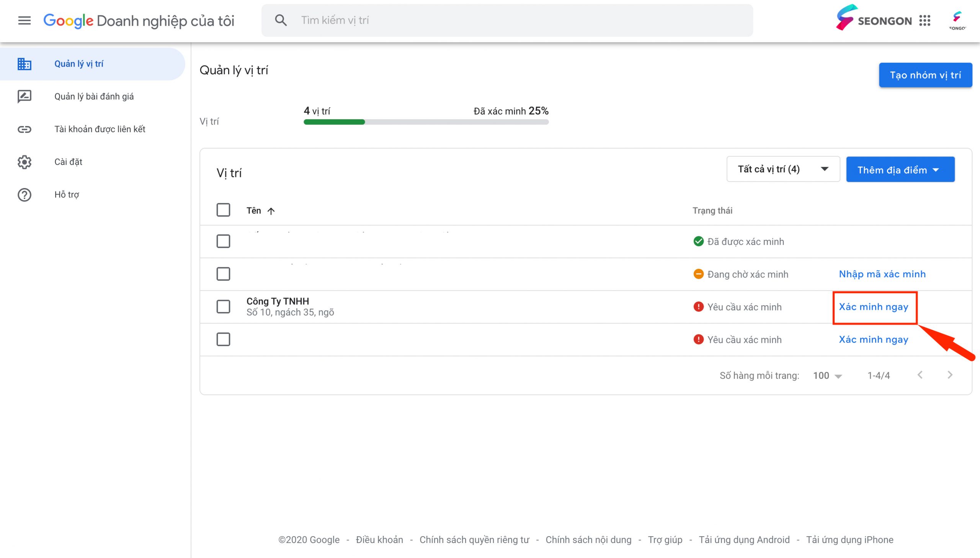Toggle the select-all checkbox in header
The height and width of the screenshot is (558, 980).
223,210
